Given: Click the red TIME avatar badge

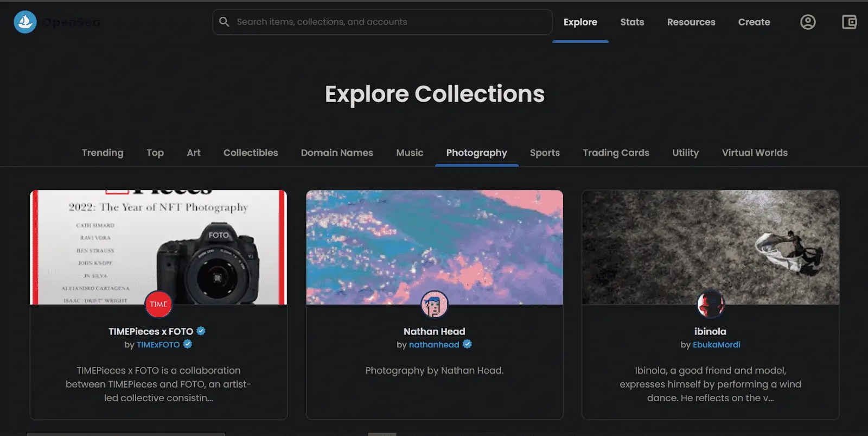Looking at the screenshot, I should (158, 304).
